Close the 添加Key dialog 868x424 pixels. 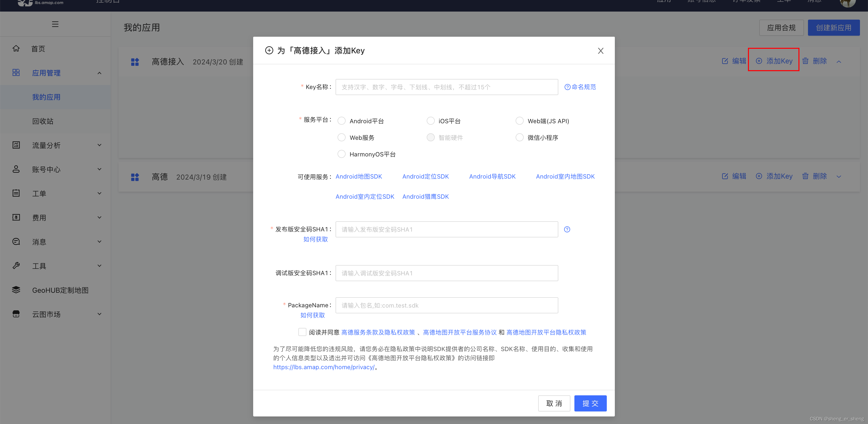coord(601,51)
